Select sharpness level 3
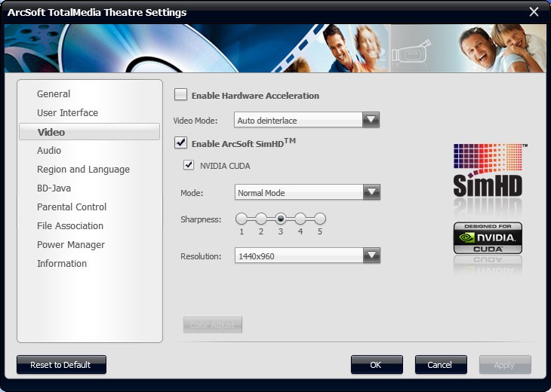 click(281, 219)
